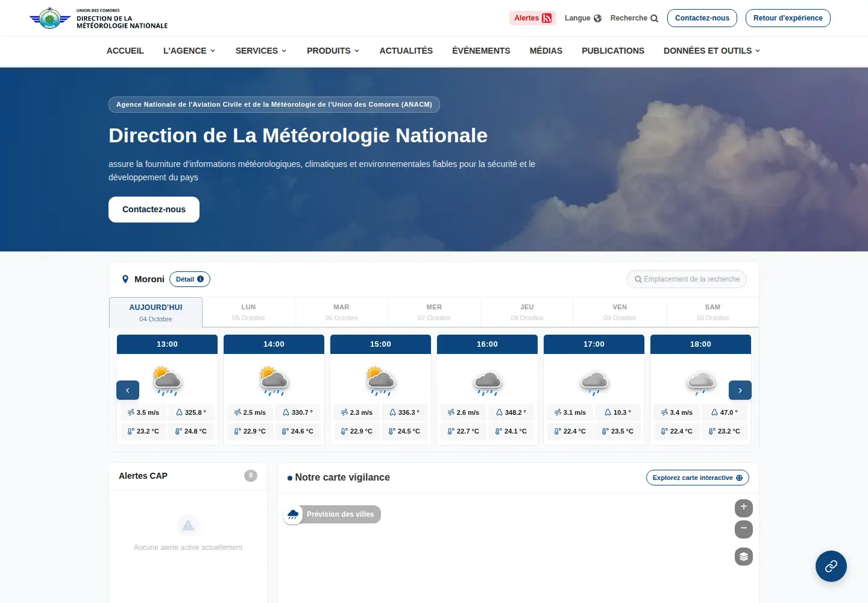Select the VEN 09 Octobre tab
Image resolution: width=868 pixels, height=603 pixels.
(x=620, y=312)
